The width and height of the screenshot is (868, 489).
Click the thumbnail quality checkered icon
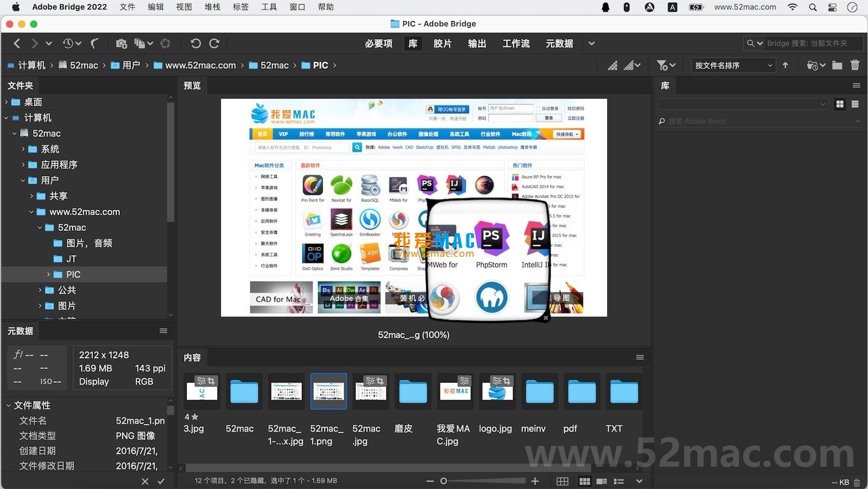pos(613,65)
